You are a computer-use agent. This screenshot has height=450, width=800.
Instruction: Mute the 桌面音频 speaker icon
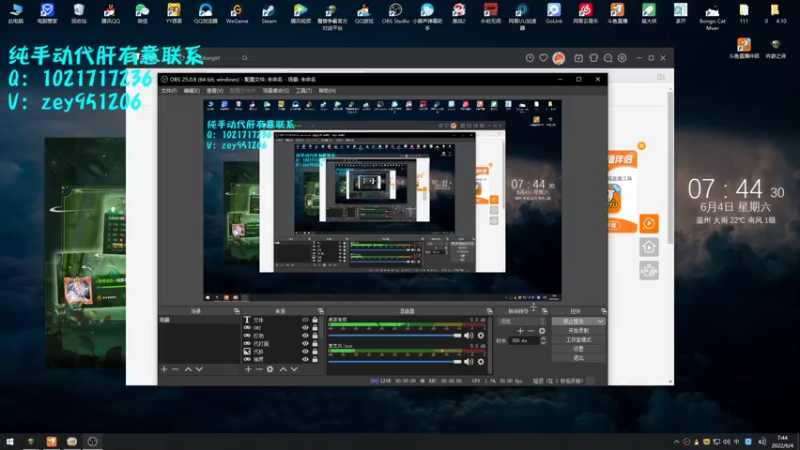[468, 335]
